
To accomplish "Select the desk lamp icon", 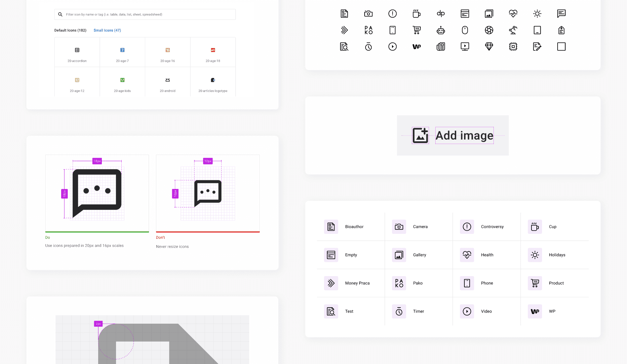I will coord(513,30).
